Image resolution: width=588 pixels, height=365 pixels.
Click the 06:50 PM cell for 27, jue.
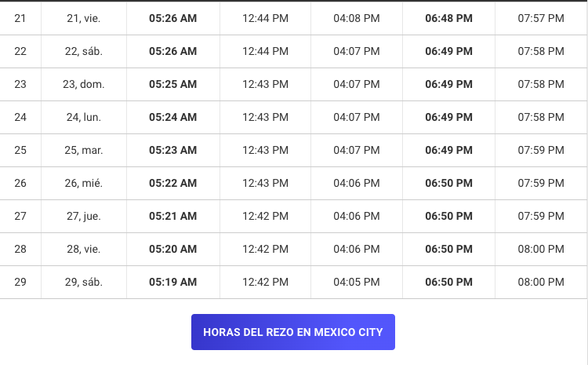(448, 217)
